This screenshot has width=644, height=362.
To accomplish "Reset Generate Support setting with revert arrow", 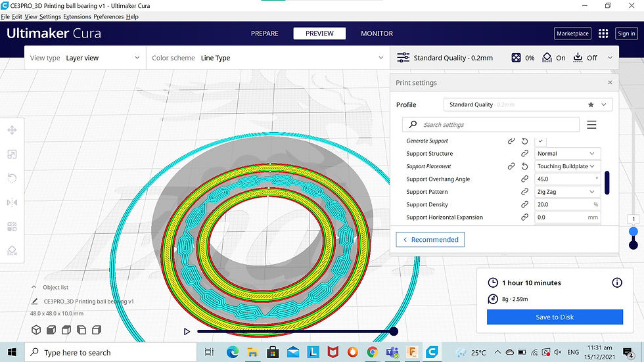I will pyautogui.click(x=524, y=141).
